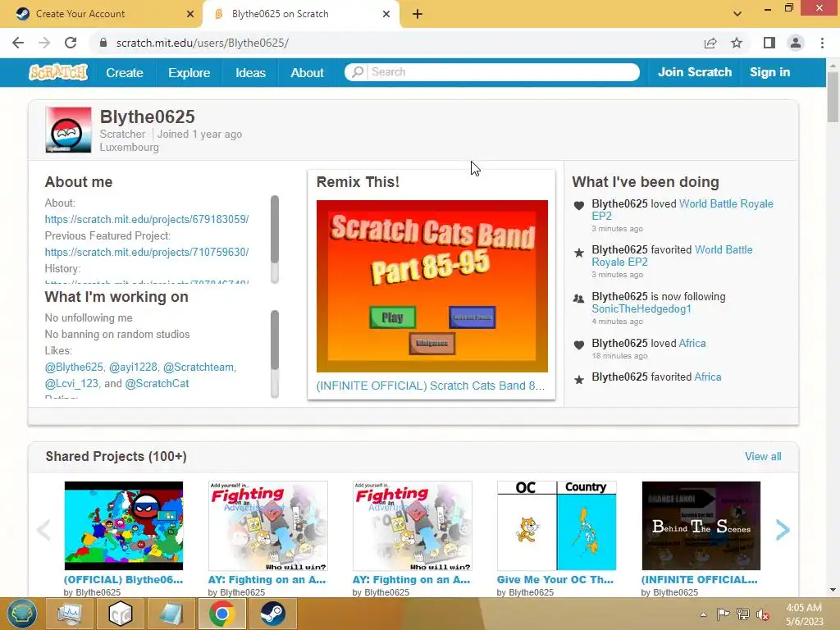
Task: Click the Action Center flag tray icon
Action: click(x=723, y=614)
